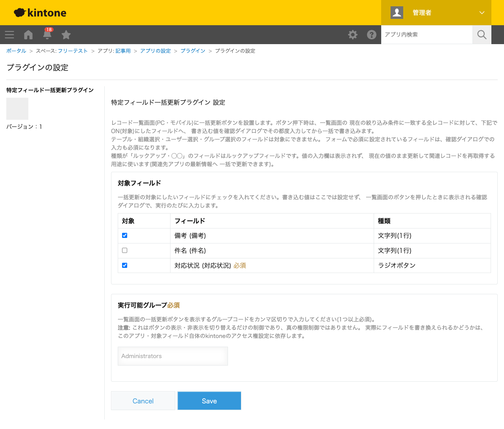Click the 種類 column header
The height and width of the screenshot is (429, 504).
(432, 221)
